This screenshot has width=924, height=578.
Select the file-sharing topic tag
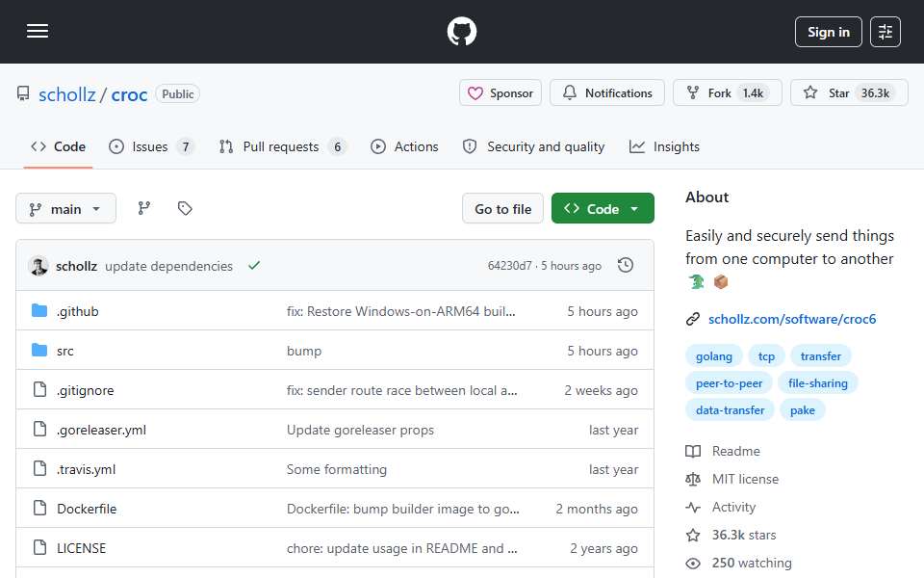818,383
